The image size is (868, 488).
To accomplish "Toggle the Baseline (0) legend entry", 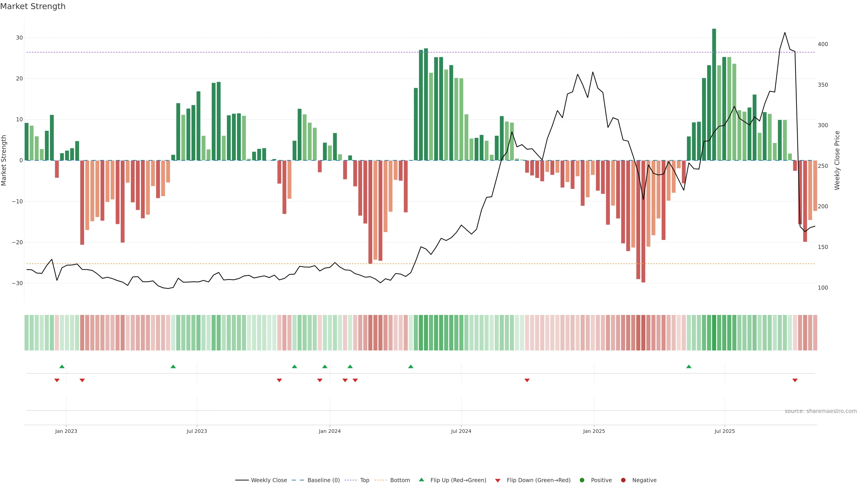I will (x=323, y=480).
